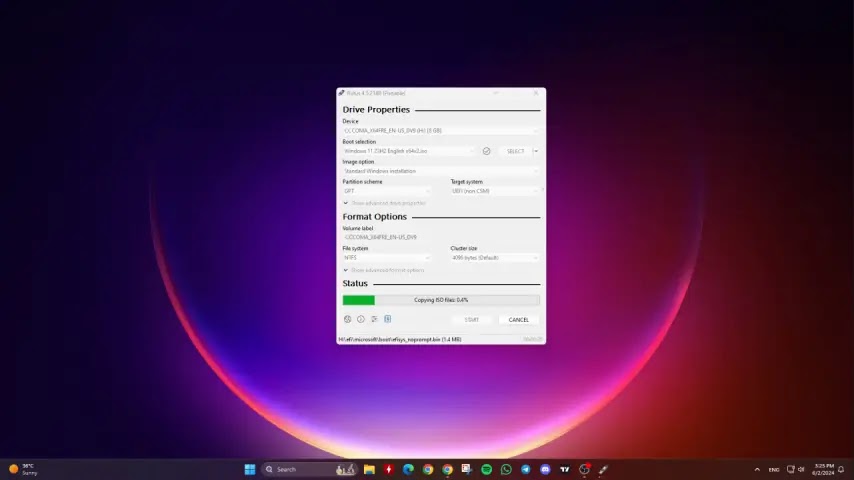The image size is (854, 480).
Task: Open WhatsApp from the taskbar
Action: coord(506,469)
